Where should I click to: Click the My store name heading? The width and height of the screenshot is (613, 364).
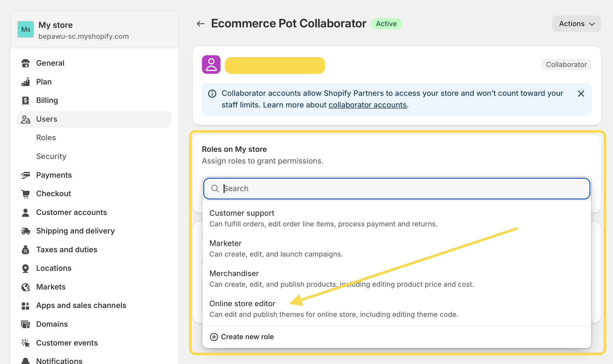pyautogui.click(x=56, y=25)
